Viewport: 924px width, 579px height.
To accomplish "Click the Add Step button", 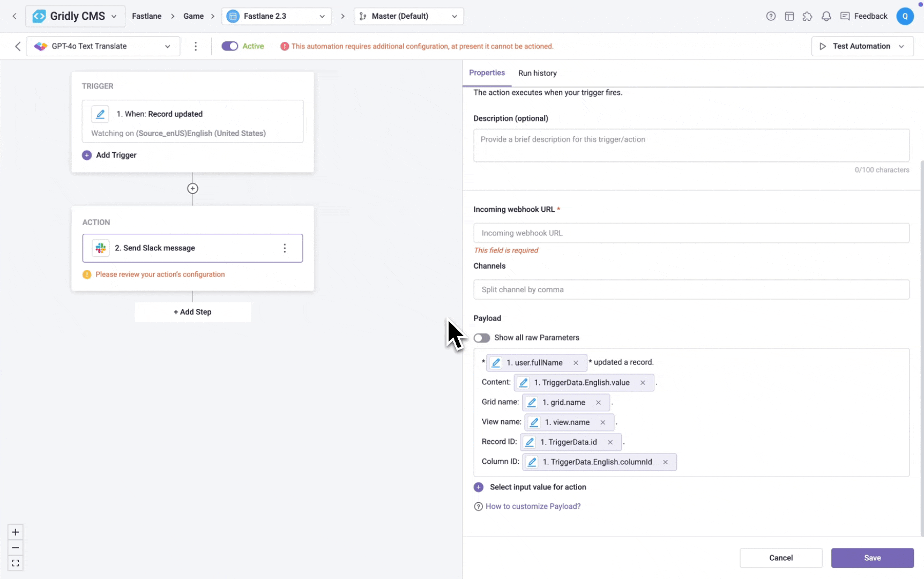I will pos(192,312).
